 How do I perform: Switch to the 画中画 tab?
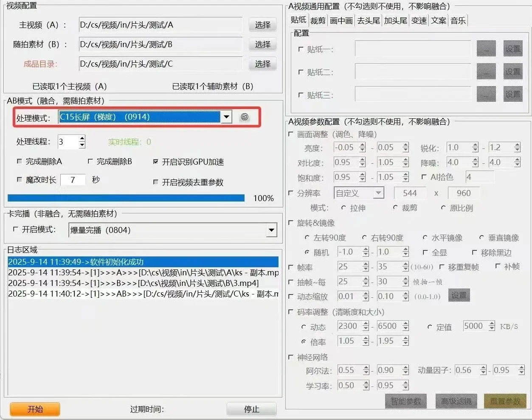[x=341, y=20]
